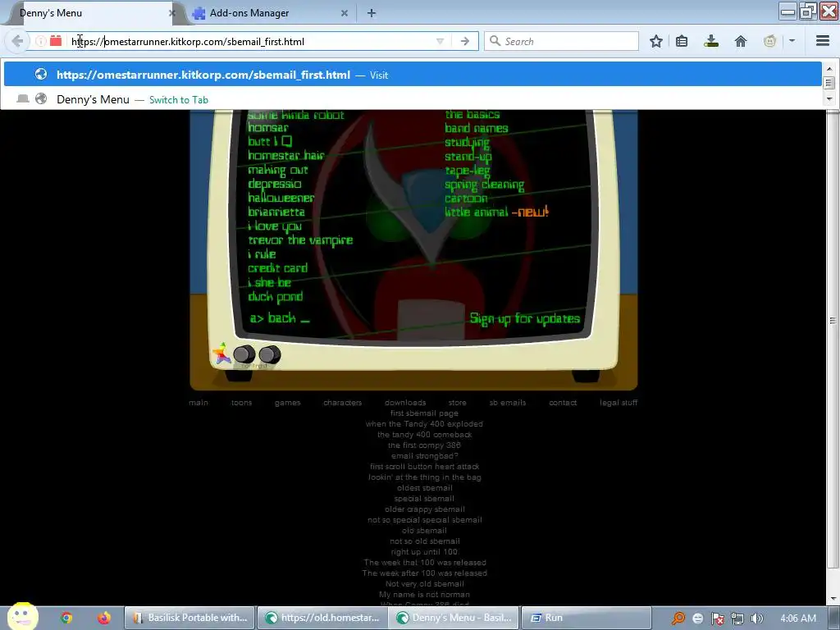Screen dimensions: 840x630
Task: Open 'trevor the vampire' email link
Action: pyautogui.click(x=300, y=240)
